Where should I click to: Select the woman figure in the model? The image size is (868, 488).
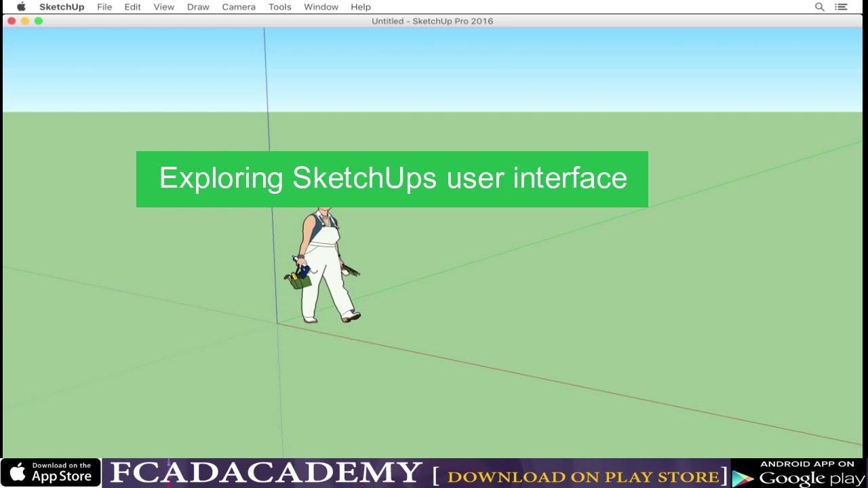click(323, 266)
